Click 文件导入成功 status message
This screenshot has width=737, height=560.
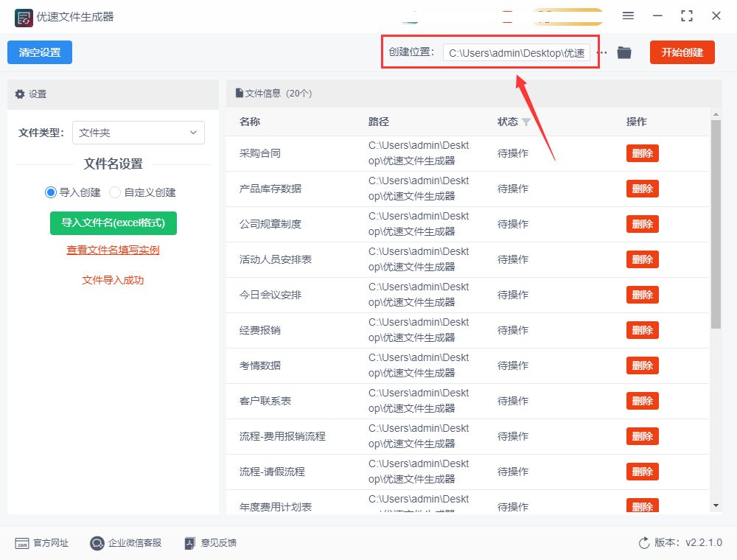coord(113,281)
